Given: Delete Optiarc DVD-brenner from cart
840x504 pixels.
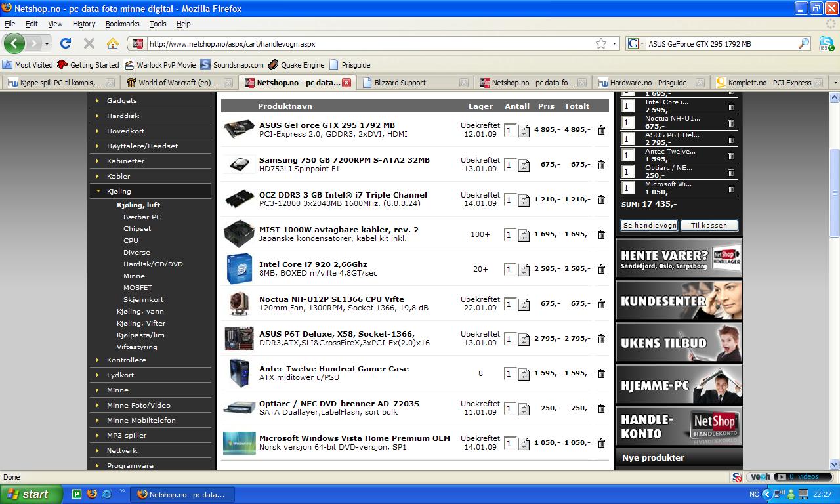Looking at the screenshot, I should pos(601,408).
